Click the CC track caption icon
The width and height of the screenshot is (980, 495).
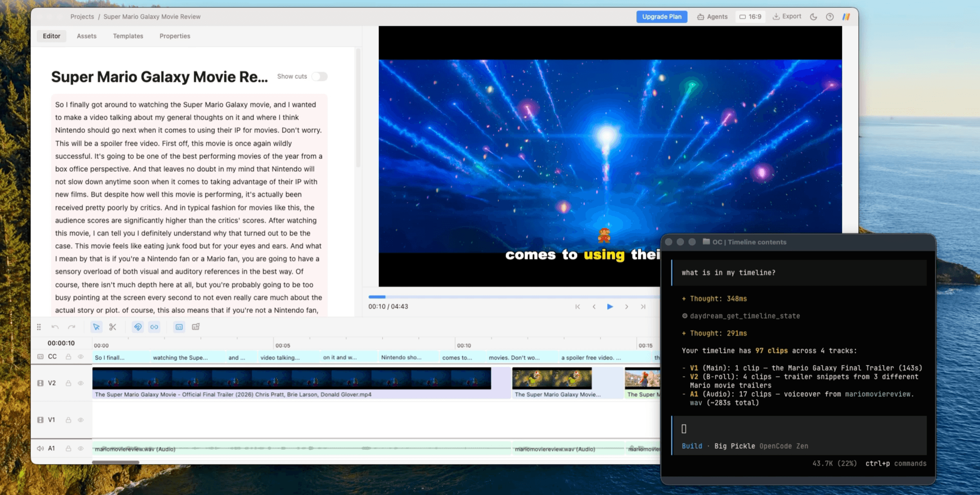pyautogui.click(x=40, y=357)
